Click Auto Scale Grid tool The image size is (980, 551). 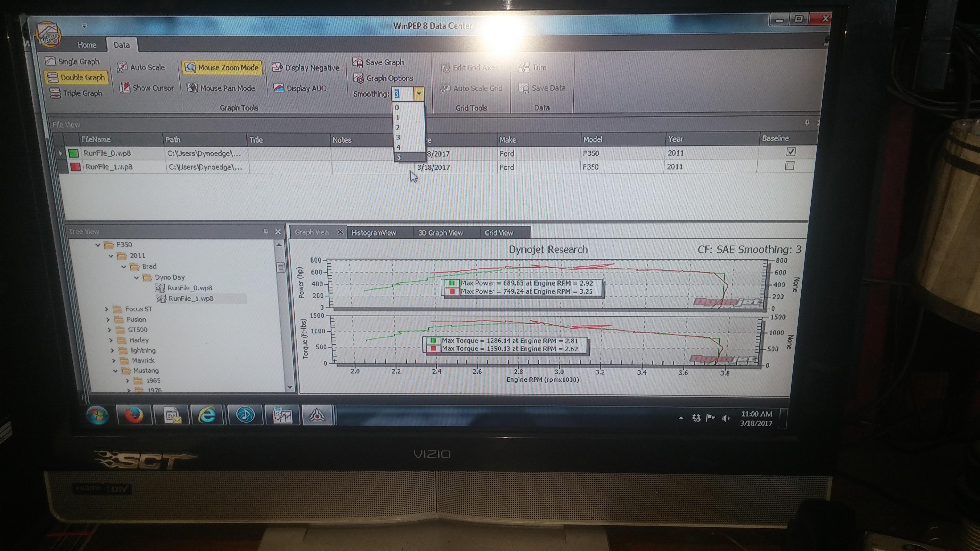click(471, 88)
